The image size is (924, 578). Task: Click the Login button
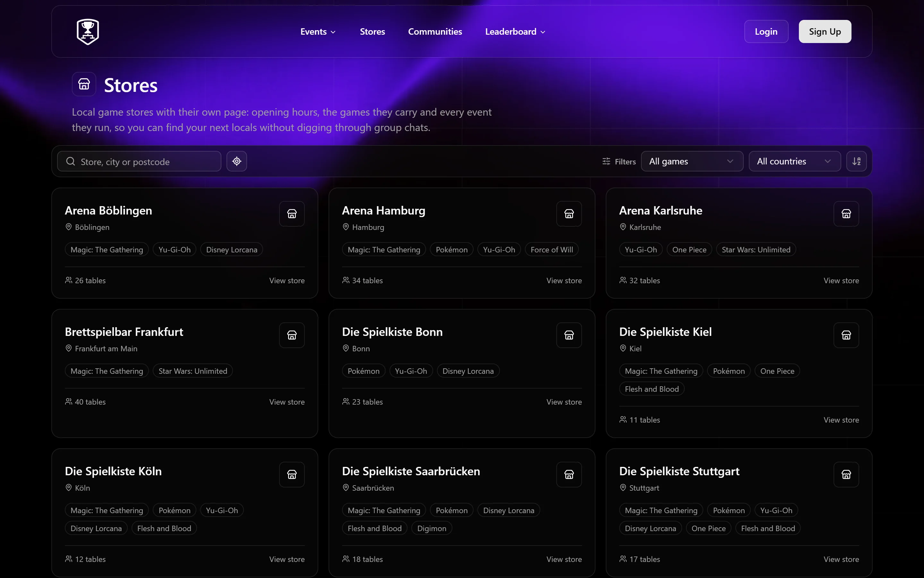pos(766,31)
